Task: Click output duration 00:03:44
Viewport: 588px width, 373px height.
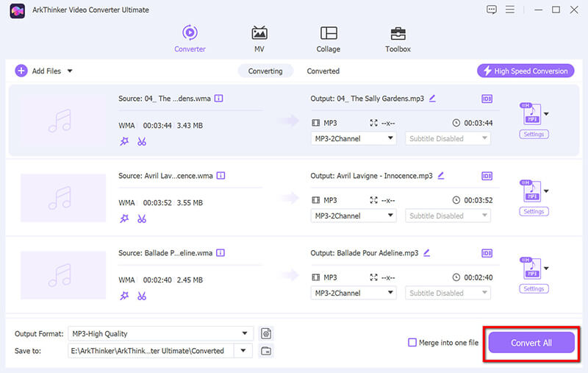Action: 478,123
